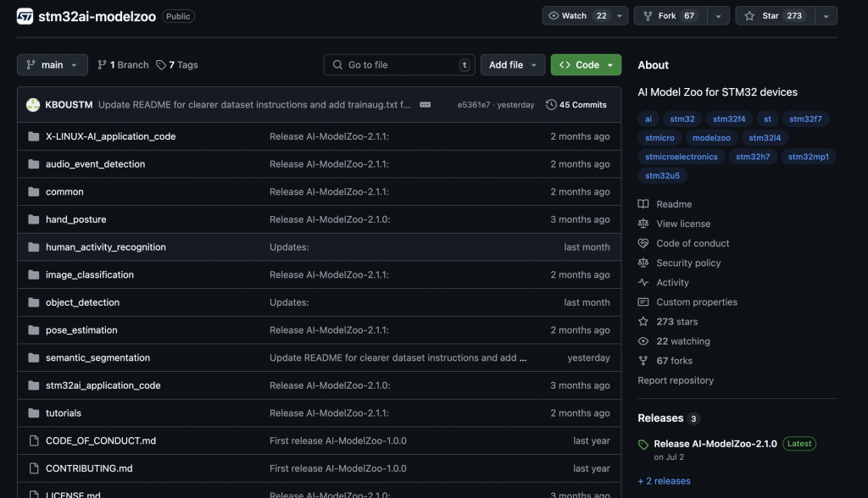Image resolution: width=868 pixels, height=498 pixels.
Task: Open the View license link
Action: click(x=683, y=224)
